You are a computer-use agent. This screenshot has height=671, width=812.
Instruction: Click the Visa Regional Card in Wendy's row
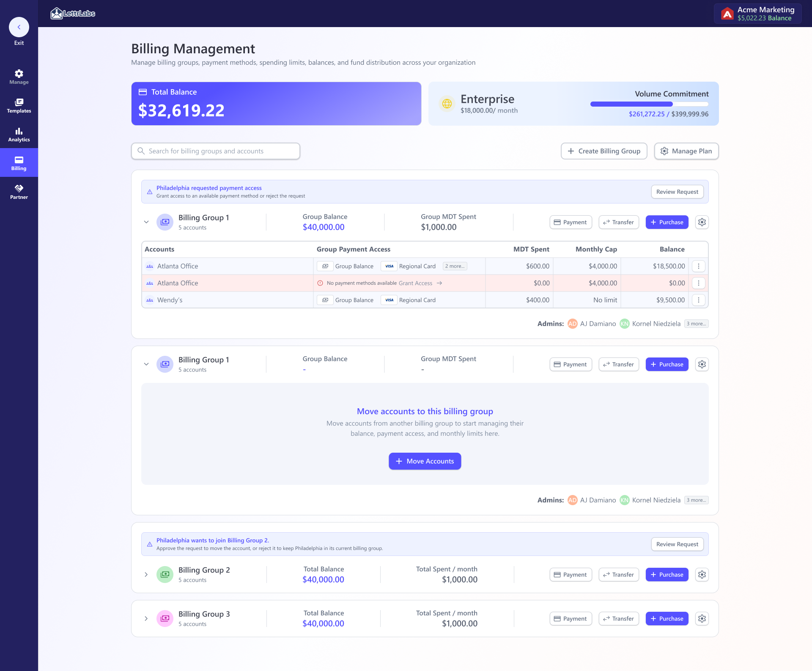click(409, 300)
